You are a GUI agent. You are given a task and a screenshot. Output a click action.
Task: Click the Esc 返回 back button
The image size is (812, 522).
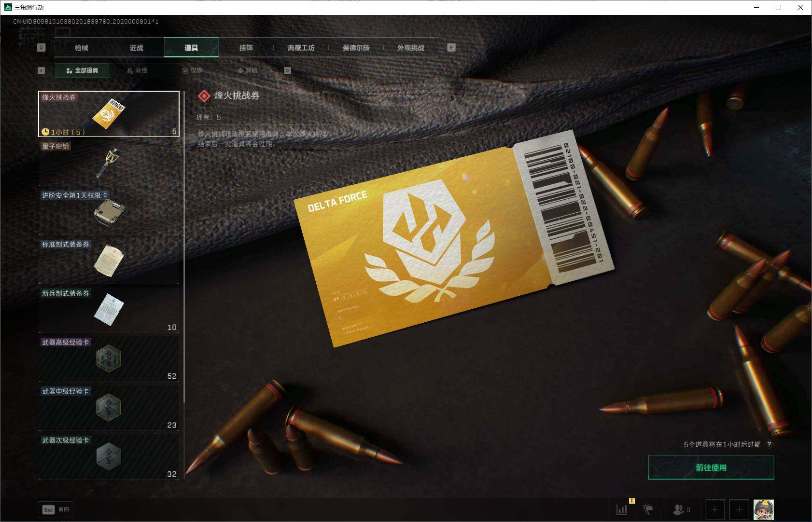point(56,509)
